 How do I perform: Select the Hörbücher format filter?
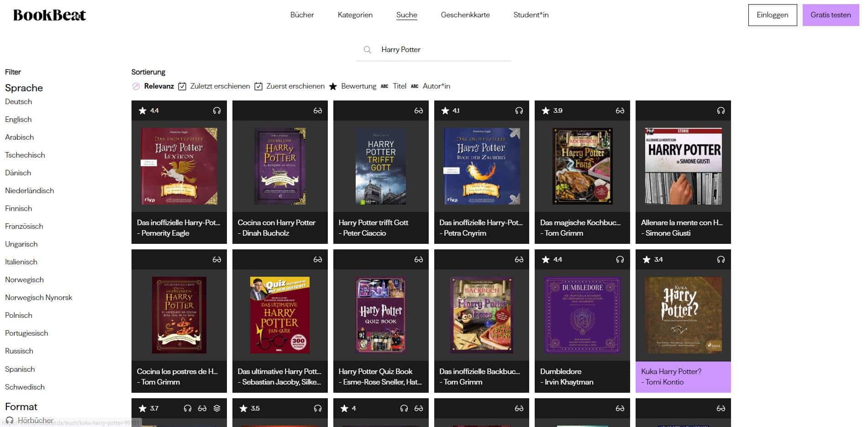tap(35, 420)
